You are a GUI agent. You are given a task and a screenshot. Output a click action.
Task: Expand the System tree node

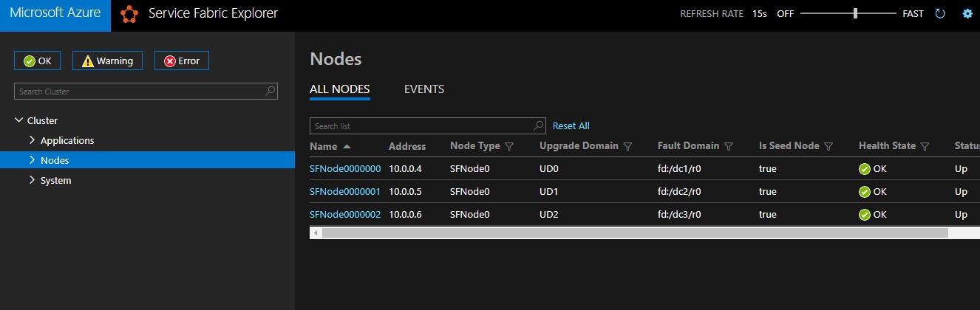point(32,180)
